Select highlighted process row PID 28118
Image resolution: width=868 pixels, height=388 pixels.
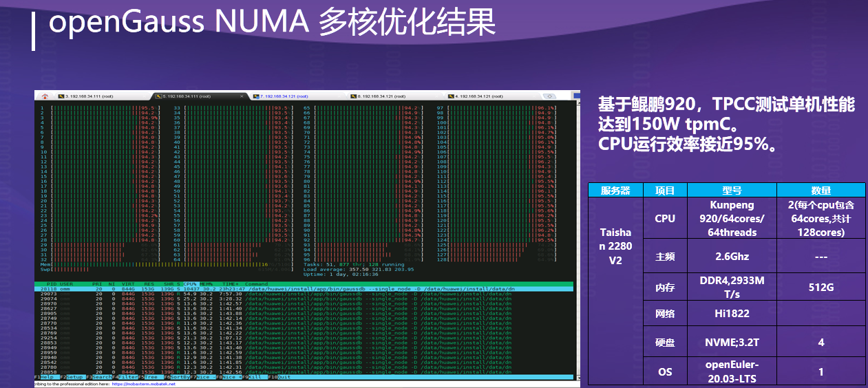click(304, 289)
